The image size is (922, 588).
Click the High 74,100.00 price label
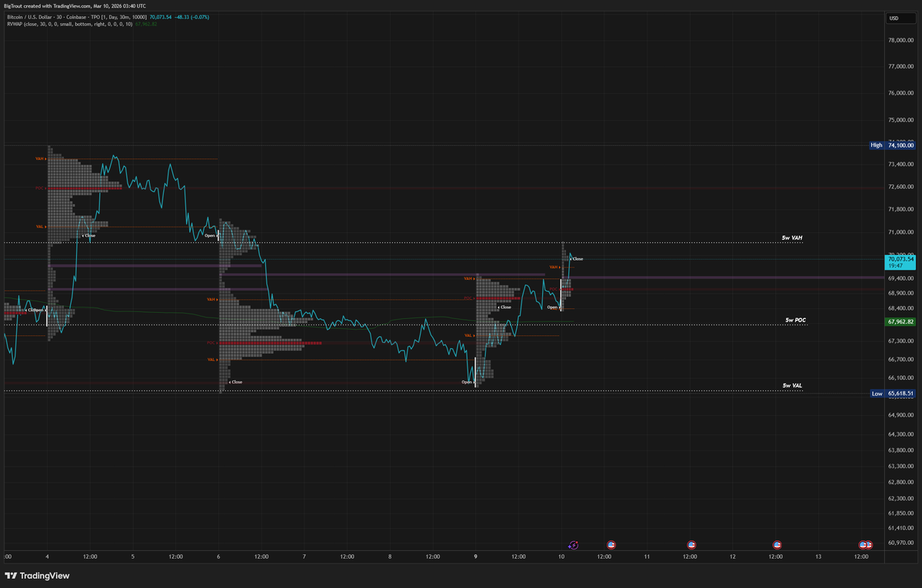point(892,145)
